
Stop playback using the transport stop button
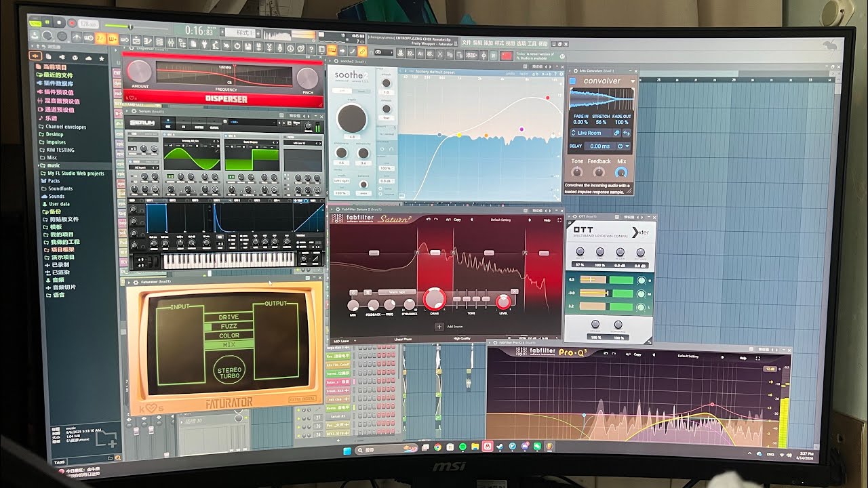point(59,22)
